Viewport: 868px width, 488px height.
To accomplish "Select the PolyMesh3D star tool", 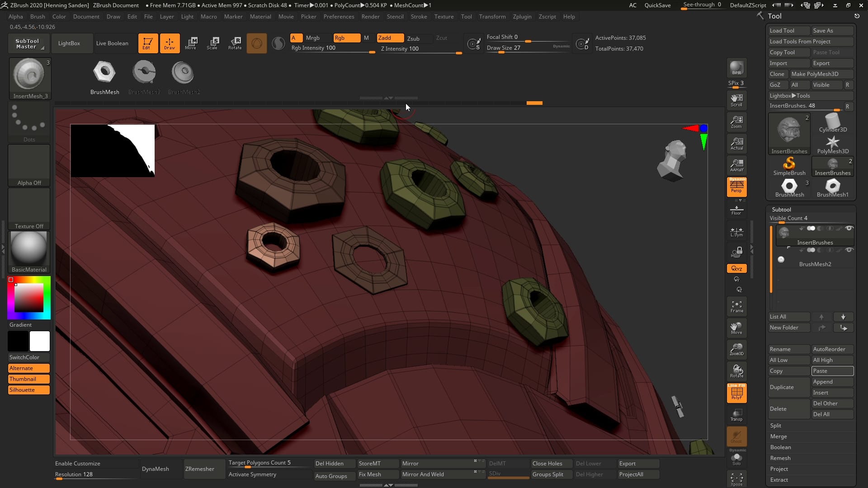I will (833, 145).
